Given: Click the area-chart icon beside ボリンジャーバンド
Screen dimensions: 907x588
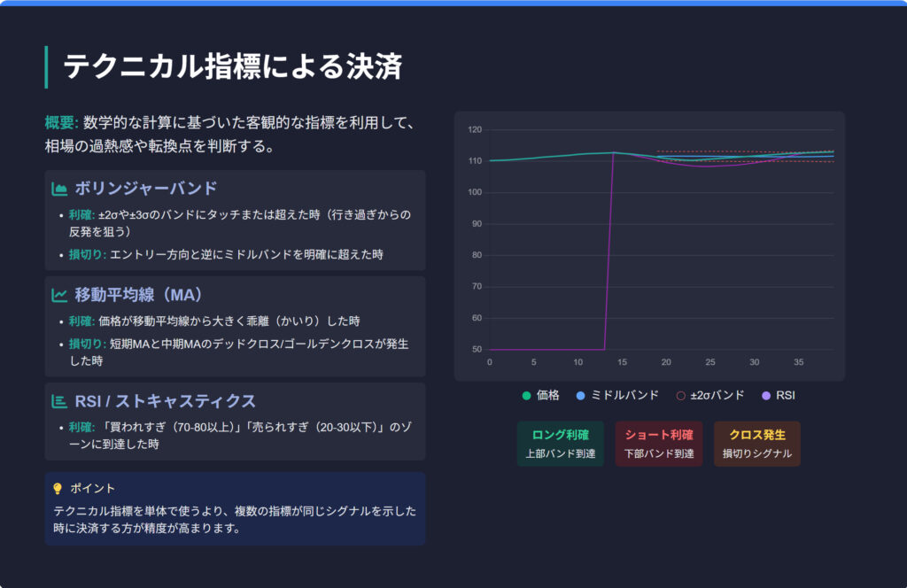Looking at the screenshot, I should (59, 189).
